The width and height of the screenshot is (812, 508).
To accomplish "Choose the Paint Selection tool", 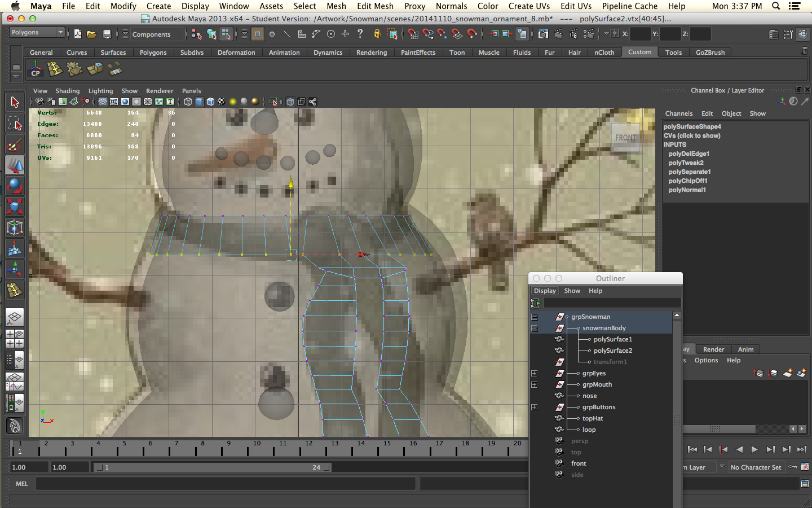I will (x=15, y=144).
